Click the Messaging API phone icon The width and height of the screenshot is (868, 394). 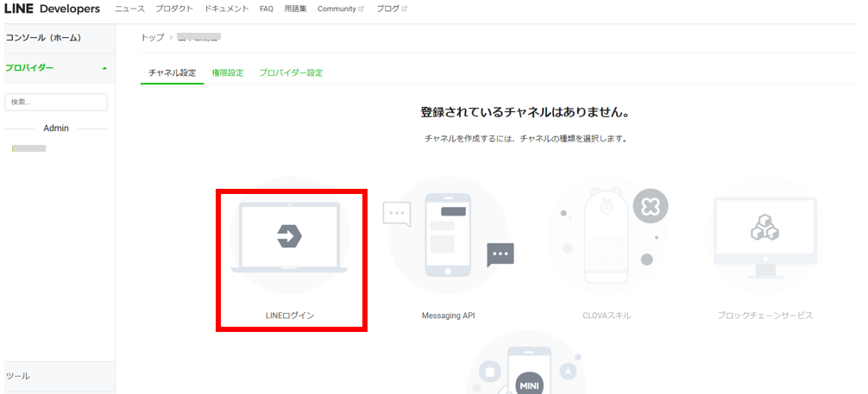449,235
